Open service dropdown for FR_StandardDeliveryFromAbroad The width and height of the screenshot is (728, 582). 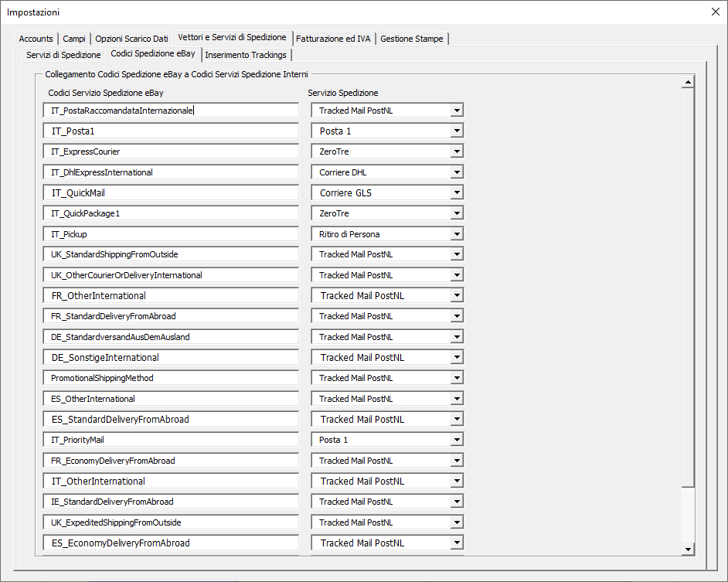click(457, 316)
